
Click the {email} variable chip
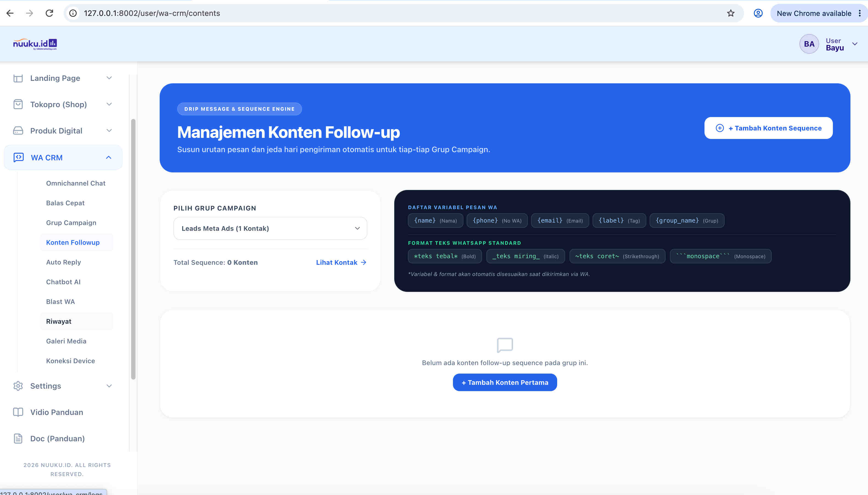560,221
